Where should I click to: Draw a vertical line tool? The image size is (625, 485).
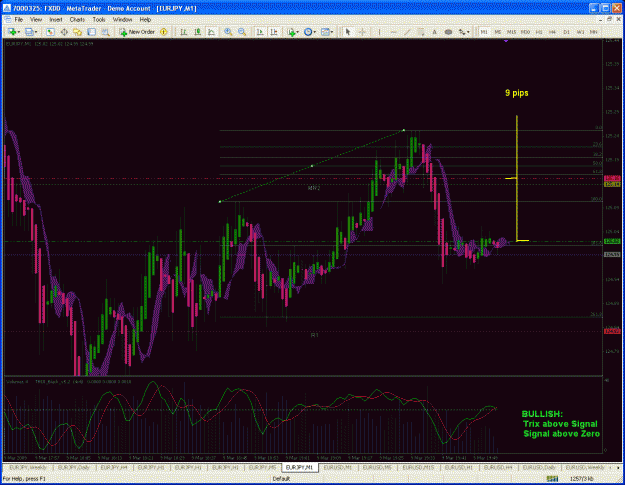pyautogui.click(x=379, y=32)
